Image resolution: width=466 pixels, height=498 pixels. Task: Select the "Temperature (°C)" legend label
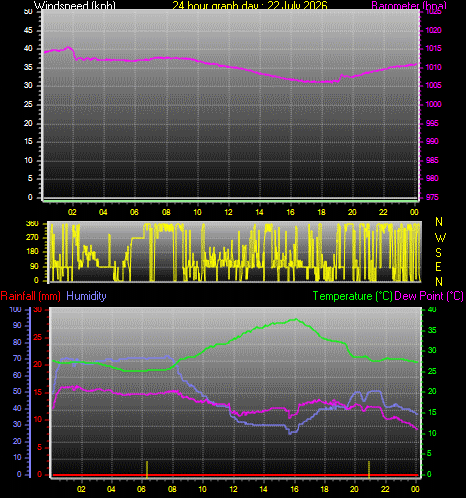point(352,296)
